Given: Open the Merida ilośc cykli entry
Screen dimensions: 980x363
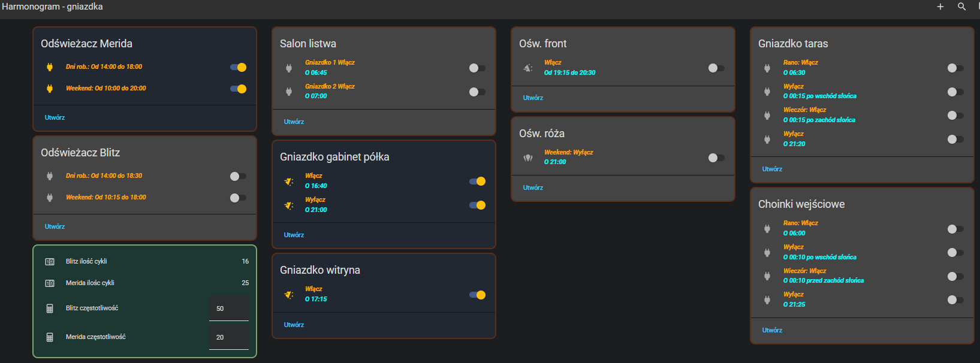Looking at the screenshot, I should pos(90,283).
